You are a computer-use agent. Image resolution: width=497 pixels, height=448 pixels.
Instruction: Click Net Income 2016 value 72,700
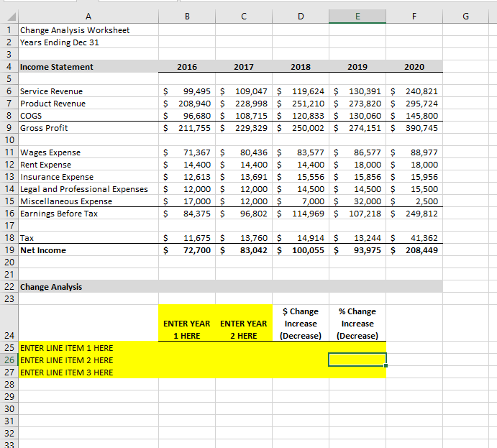[x=187, y=250]
